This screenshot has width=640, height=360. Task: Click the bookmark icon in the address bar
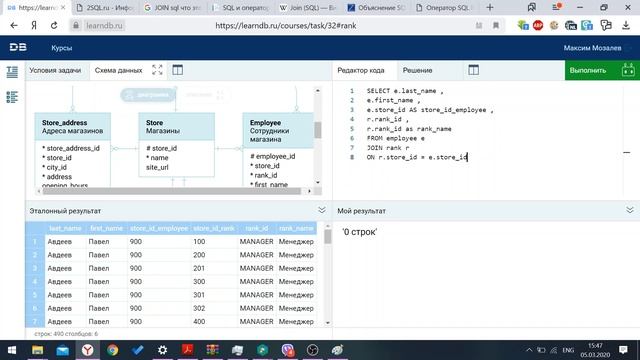click(496, 25)
